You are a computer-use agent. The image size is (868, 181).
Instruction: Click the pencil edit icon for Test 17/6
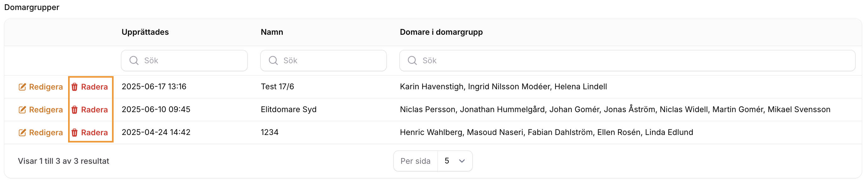pos(22,87)
